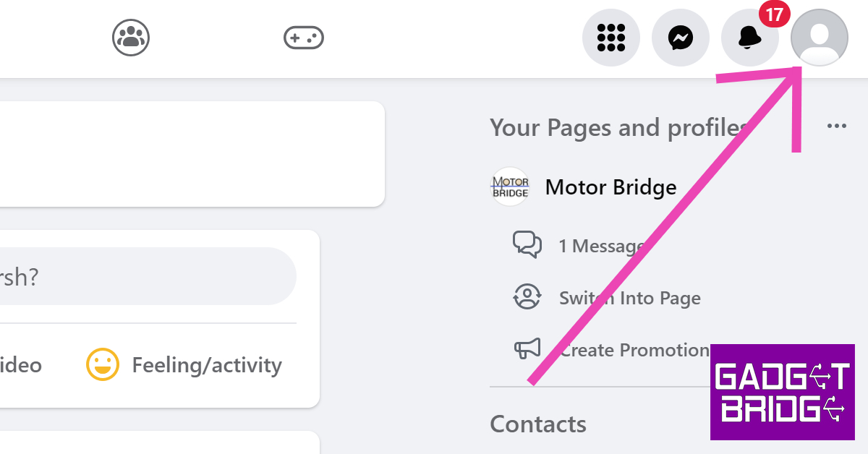Click the red 17 notification badge
Image resolution: width=868 pixels, height=454 pixels.
click(x=774, y=14)
